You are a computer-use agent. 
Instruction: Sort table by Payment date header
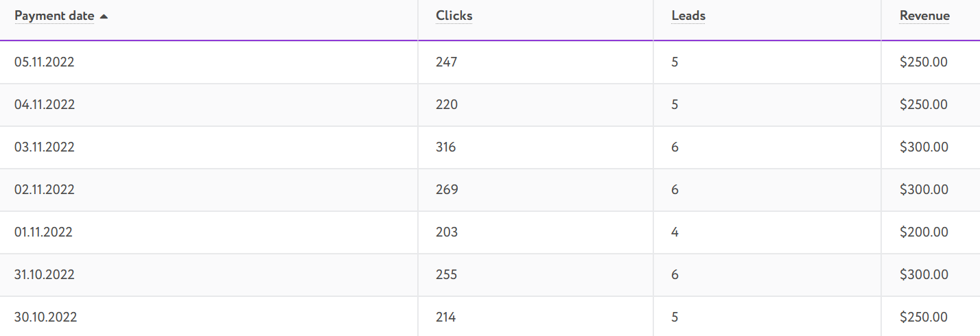(54, 16)
